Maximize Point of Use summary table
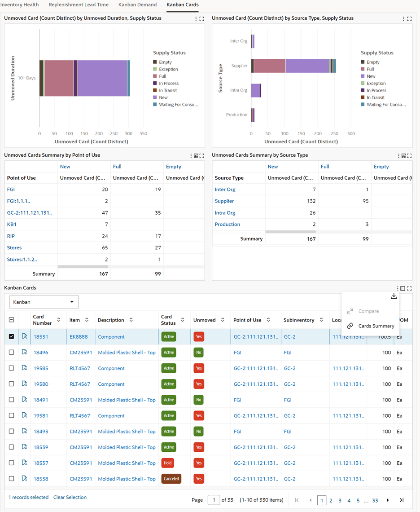Screen dimensions: 420x512 coord(201,156)
